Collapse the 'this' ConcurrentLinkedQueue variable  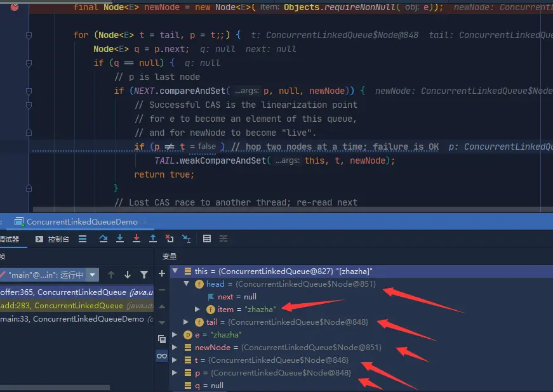click(175, 271)
